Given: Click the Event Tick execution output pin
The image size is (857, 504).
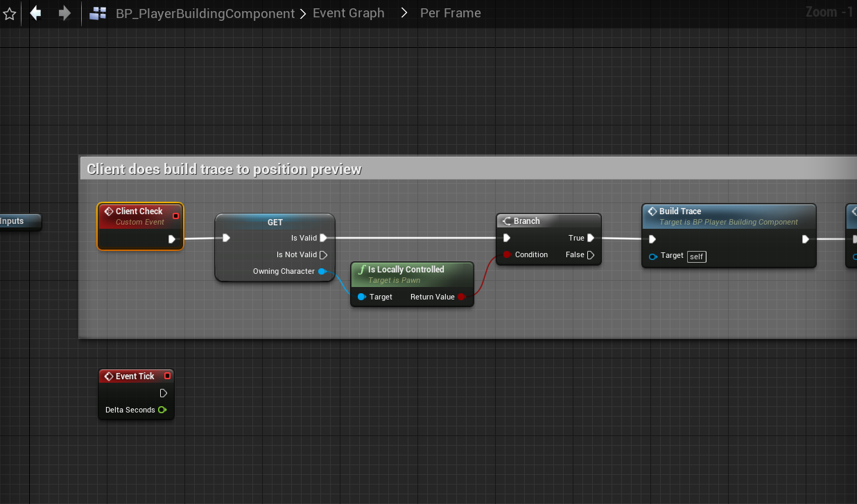Looking at the screenshot, I should [x=164, y=393].
